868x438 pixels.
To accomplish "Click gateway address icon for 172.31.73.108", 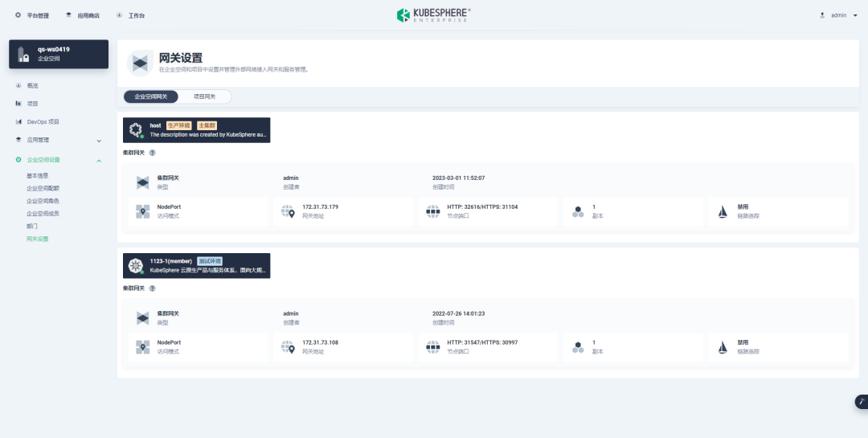I will click(288, 347).
